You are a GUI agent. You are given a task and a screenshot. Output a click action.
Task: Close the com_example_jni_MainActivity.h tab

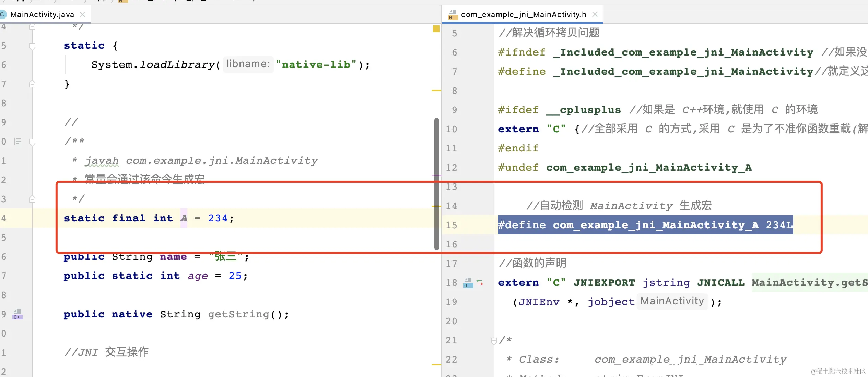(595, 14)
